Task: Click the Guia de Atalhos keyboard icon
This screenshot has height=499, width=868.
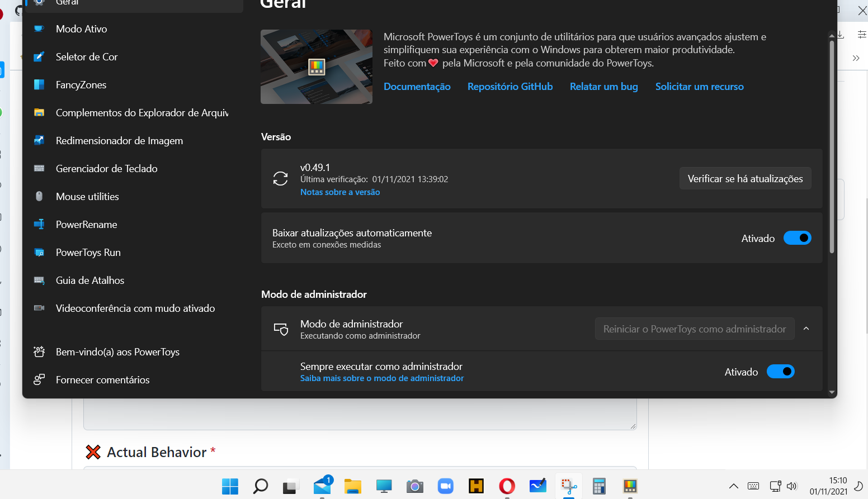Action: pos(39,280)
